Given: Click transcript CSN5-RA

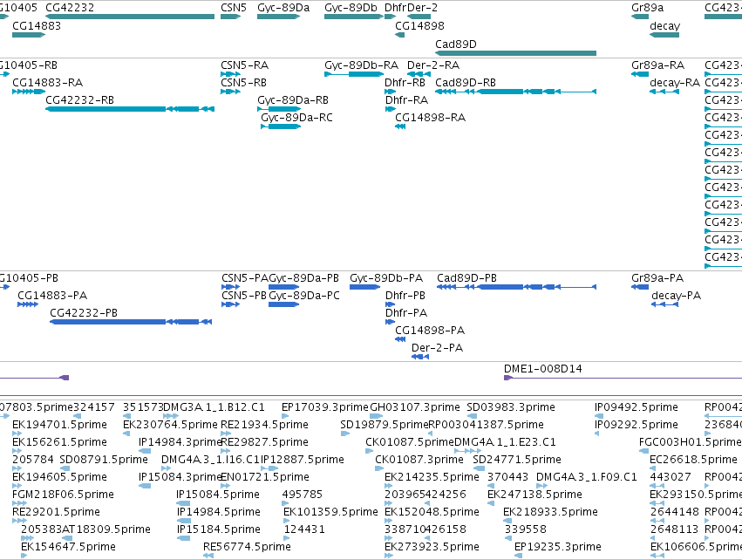Looking at the screenshot, I should (230, 74).
